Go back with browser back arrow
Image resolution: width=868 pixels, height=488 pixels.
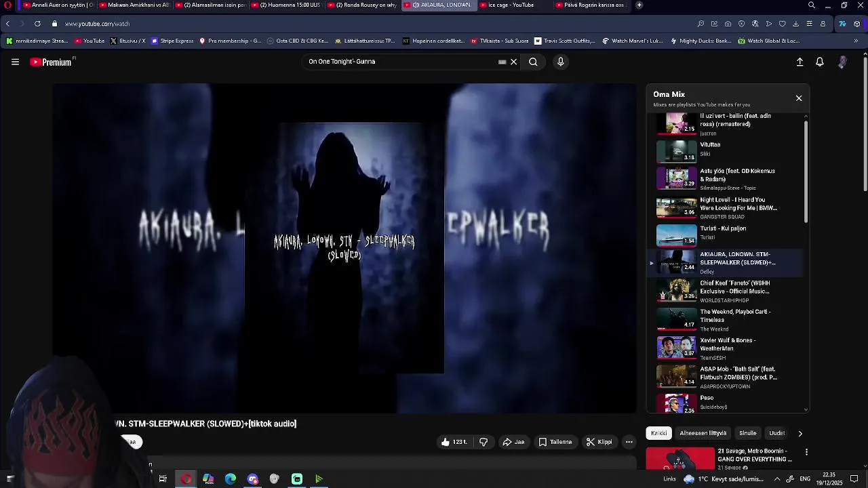point(7,24)
